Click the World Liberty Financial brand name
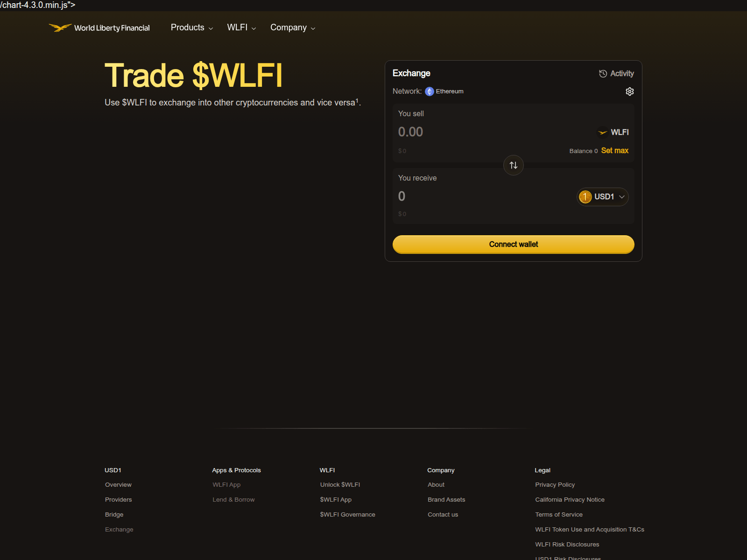747x560 pixels. tap(112, 28)
